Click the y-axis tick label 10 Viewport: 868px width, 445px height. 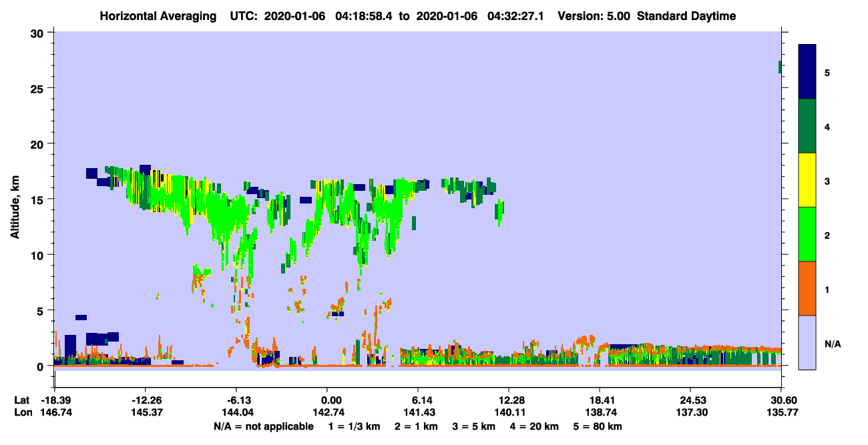(x=39, y=255)
